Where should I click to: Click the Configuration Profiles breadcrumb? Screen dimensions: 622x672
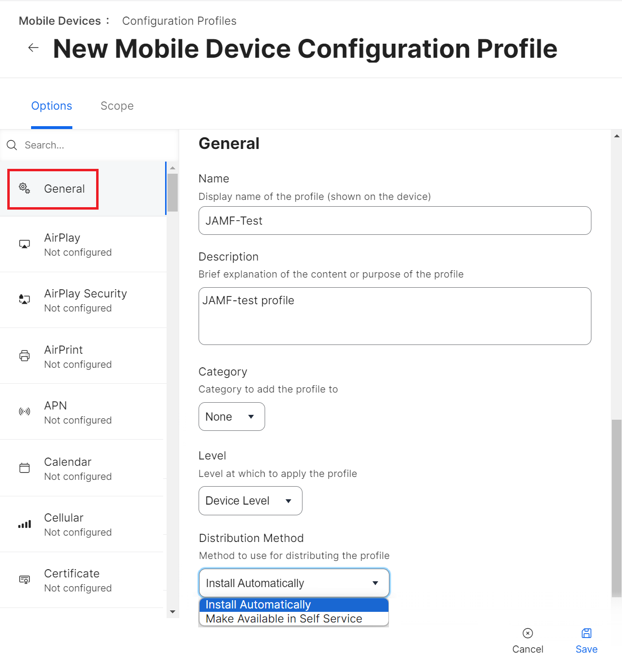179,21
